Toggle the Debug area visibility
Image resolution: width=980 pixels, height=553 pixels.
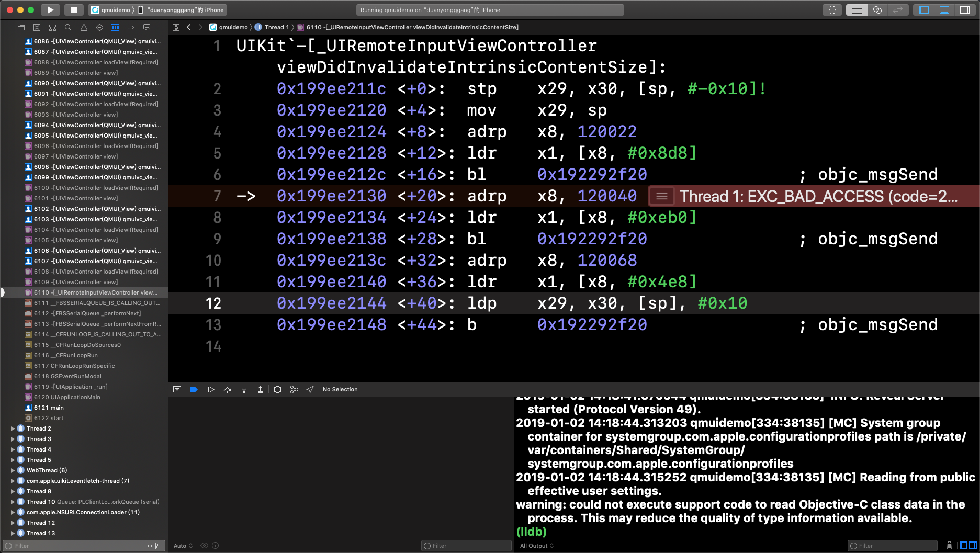944,9
